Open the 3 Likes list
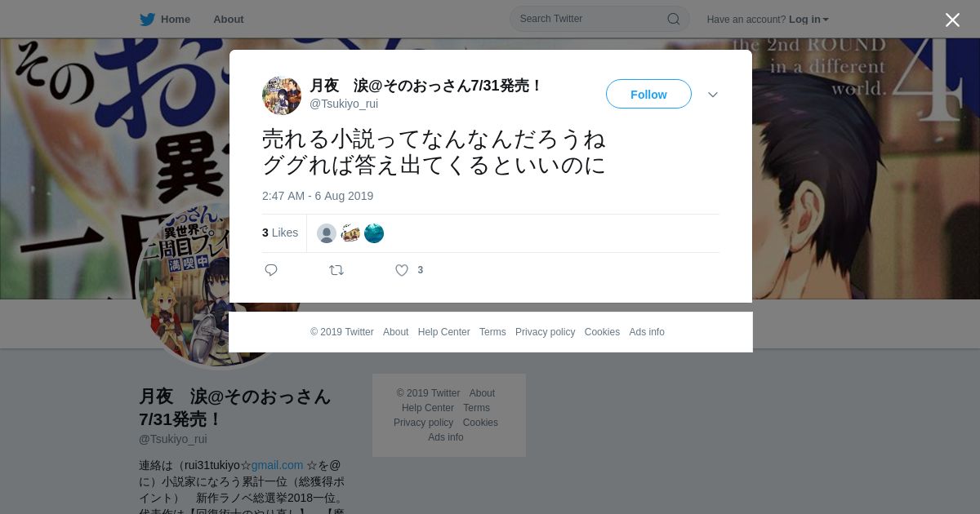The width and height of the screenshot is (980, 514). tap(280, 233)
